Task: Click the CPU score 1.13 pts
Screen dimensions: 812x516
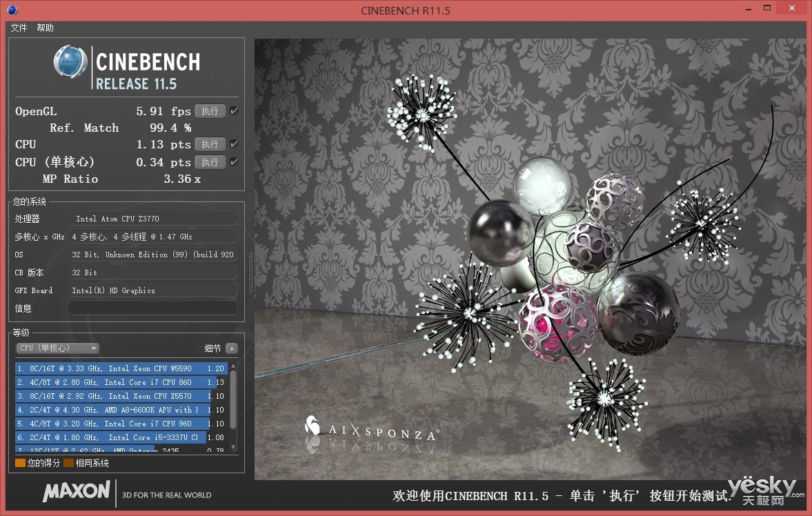Action: click(x=163, y=145)
